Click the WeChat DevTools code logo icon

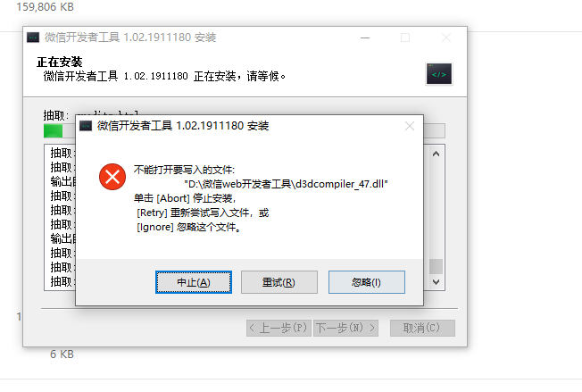tap(438, 74)
